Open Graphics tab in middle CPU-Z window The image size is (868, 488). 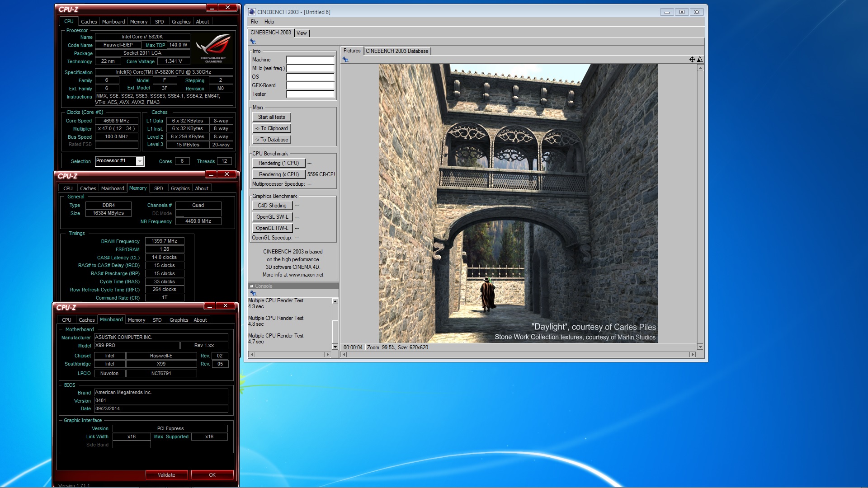click(x=180, y=188)
